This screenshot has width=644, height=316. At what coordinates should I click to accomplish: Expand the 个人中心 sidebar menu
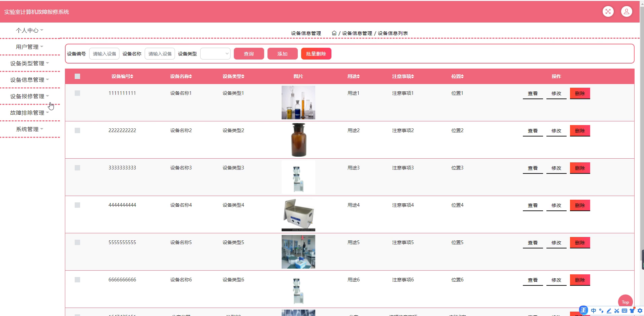30,30
